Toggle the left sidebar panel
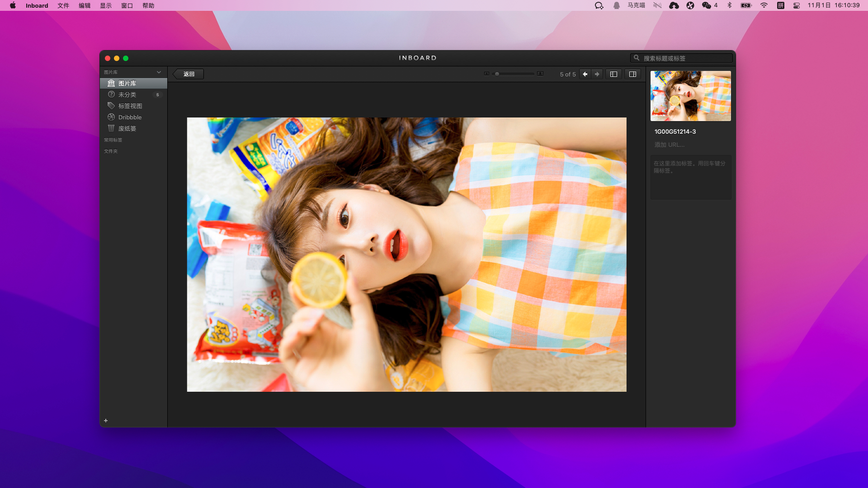868x488 pixels. [613, 74]
